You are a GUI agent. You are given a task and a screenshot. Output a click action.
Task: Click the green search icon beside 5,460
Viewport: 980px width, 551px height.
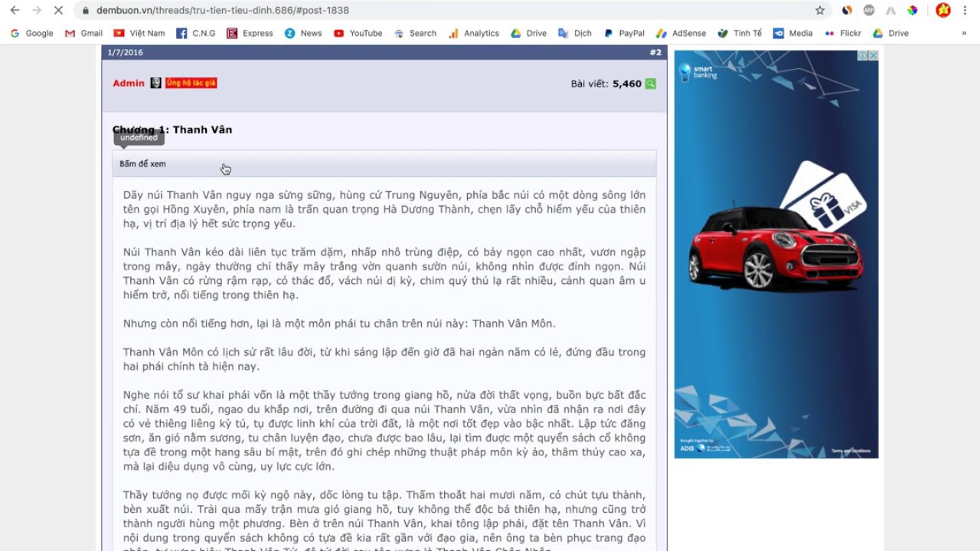pos(650,83)
